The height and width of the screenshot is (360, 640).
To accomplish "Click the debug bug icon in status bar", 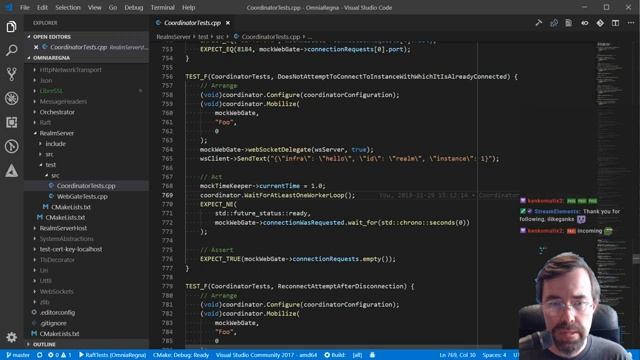I will (372, 355).
